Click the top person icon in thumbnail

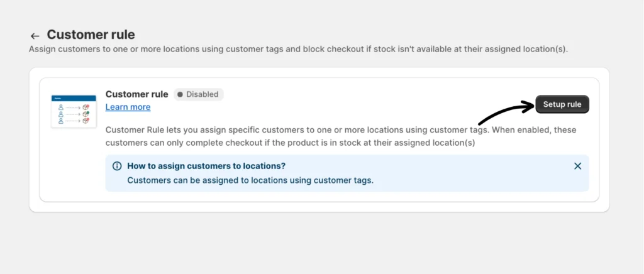[61, 107]
